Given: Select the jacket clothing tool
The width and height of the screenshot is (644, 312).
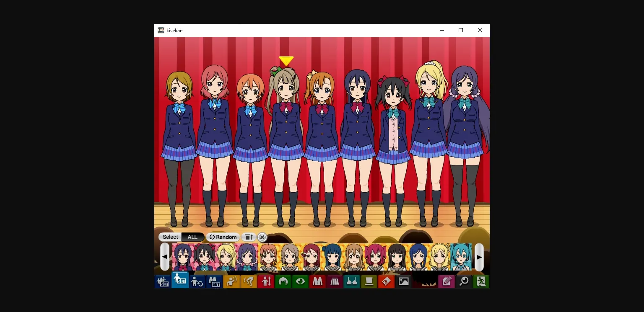Looking at the screenshot, I should (317, 281).
